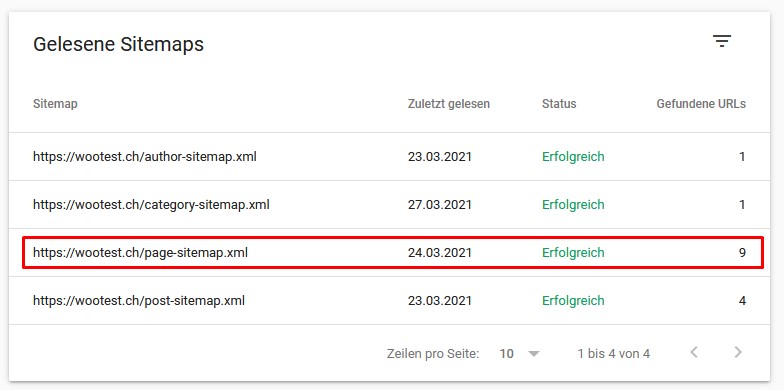Select the rows per page value 10
The width and height of the screenshot is (784, 390).
coord(506,354)
